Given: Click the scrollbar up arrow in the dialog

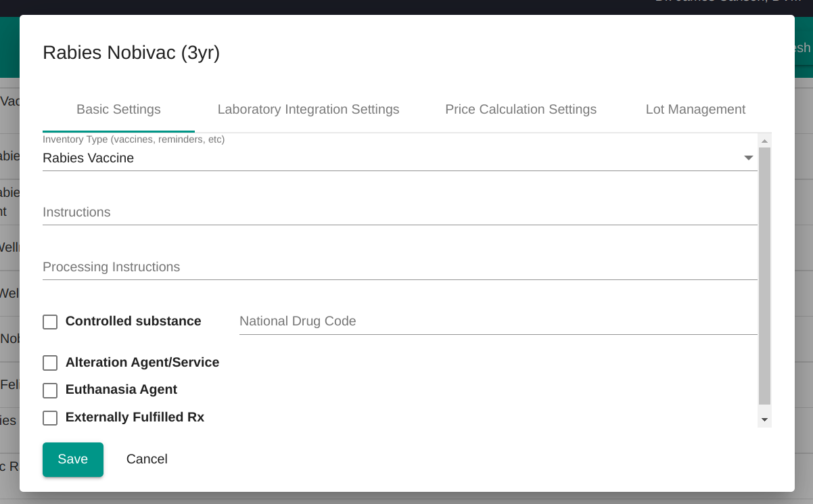Looking at the screenshot, I should (x=765, y=141).
